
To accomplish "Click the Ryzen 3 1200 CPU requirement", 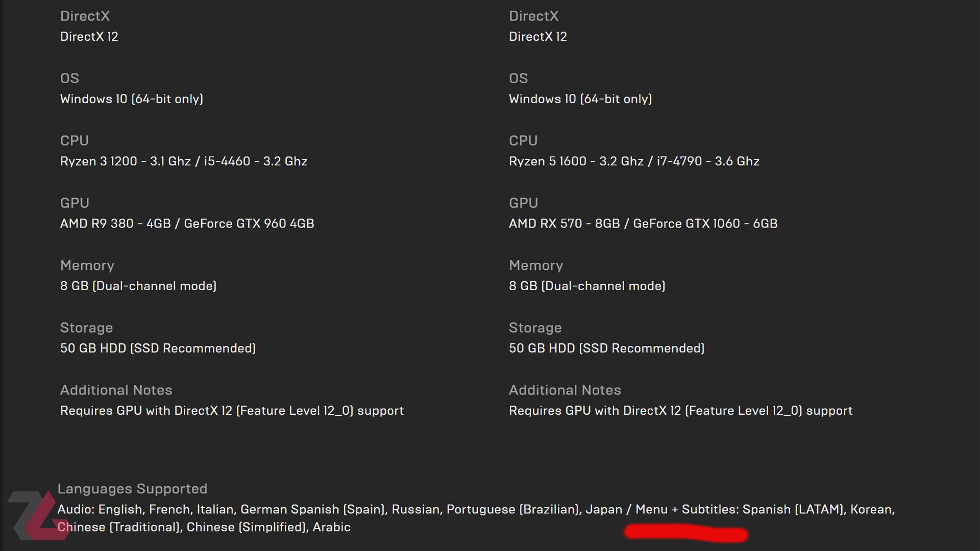I will pos(184,161).
